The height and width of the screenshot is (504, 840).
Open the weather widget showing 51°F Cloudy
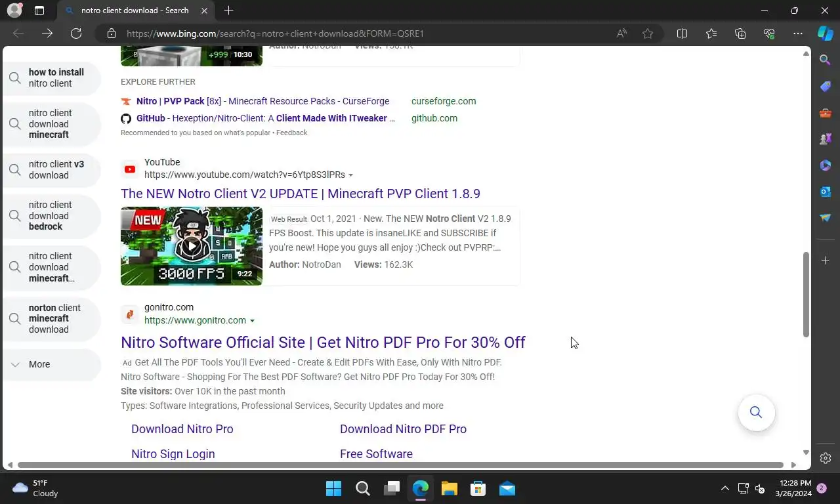36,488
